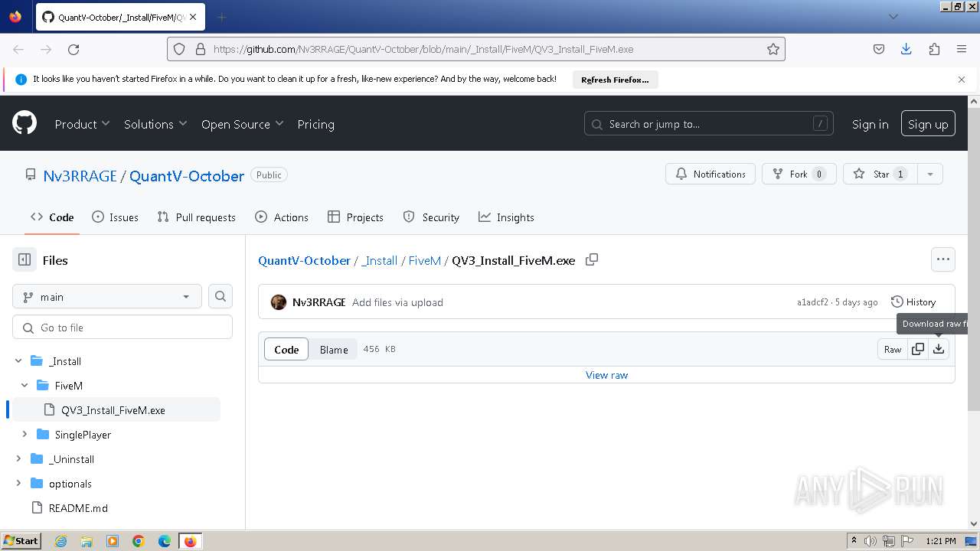Open the main branch selector dropdown
The width and height of the screenshot is (980, 551).
(107, 297)
